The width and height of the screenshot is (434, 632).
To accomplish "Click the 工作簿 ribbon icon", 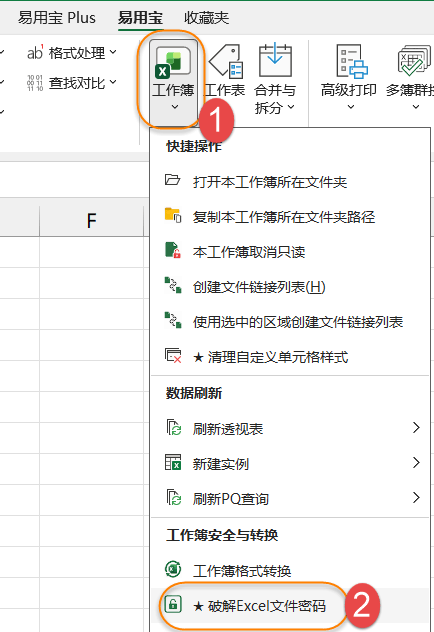I will (173, 61).
